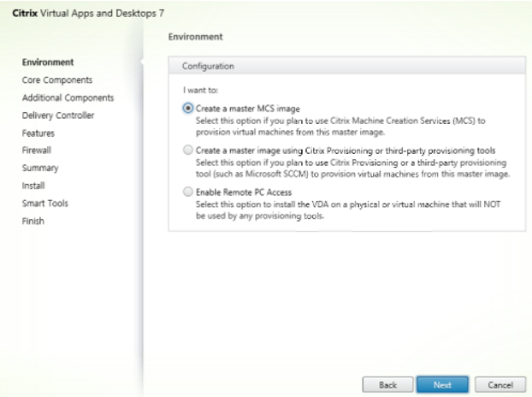The image size is (532, 397).
Task: Open the Environment step in sidebar
Action: [x=48, y=62]
